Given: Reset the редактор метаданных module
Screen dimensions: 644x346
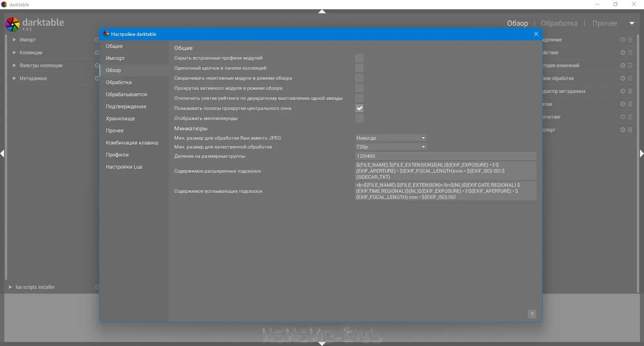Looking at the screenshot, I should 623,91.
